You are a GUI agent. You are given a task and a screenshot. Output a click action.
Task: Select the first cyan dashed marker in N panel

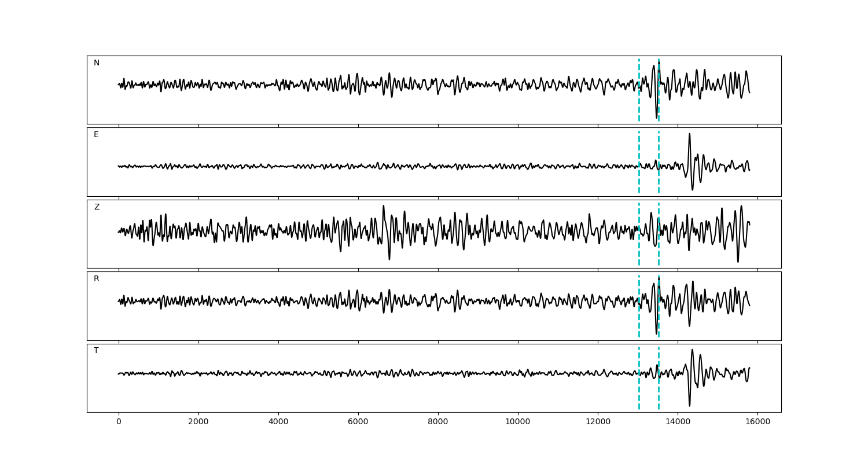(x=639, y=90)
